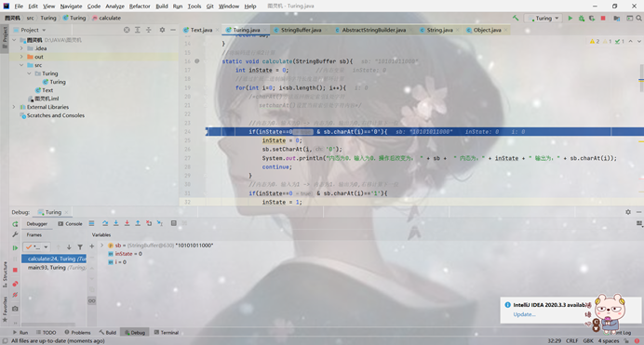Toggle watches in the Variables view via the glasses icon
Viewport: 644px width, 345px height.
tap(92, 300)
